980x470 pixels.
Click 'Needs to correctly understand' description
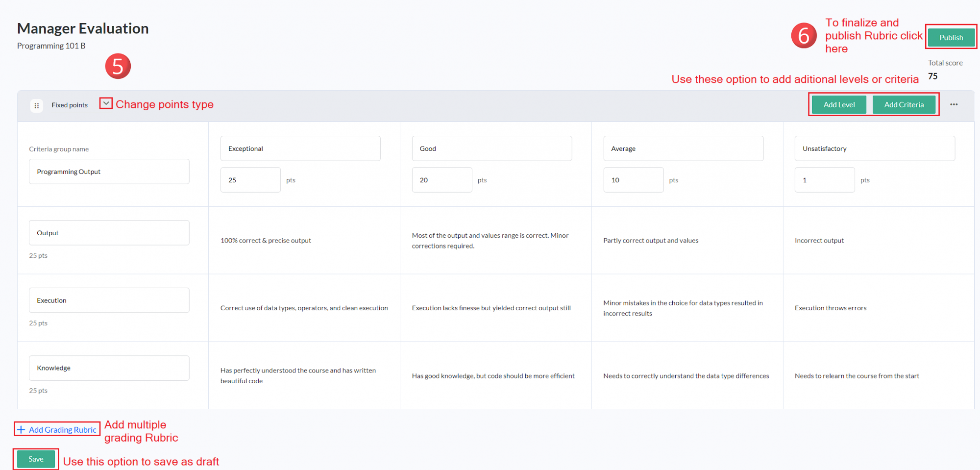[686, 376]
